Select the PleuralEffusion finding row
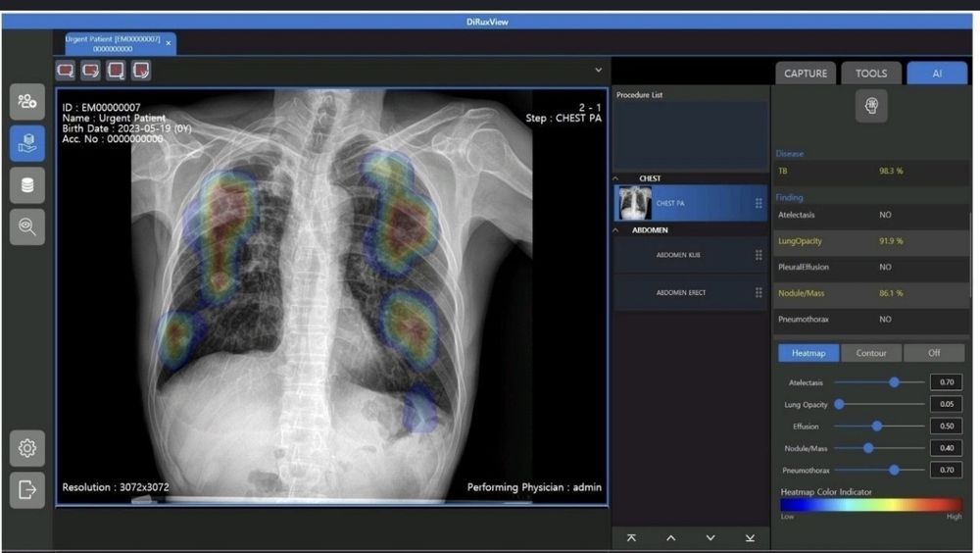This screenshot has width=980, height=553. [871, 267]
